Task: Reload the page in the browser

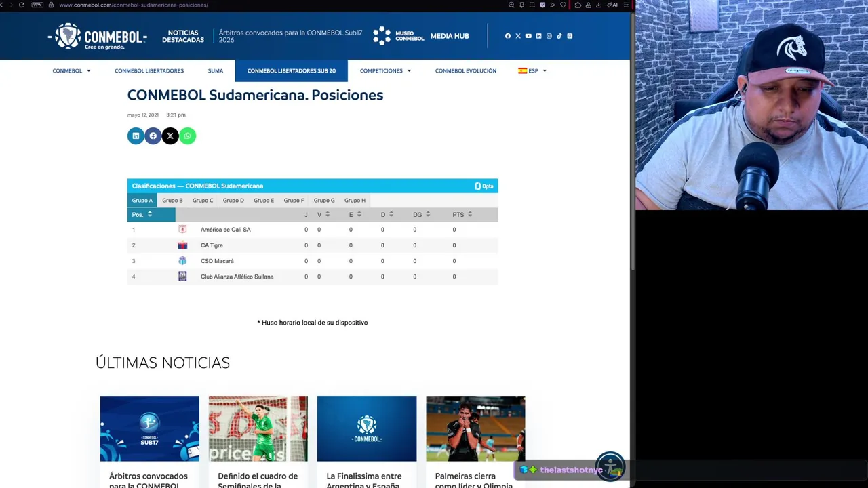Action: coord(22,5)
